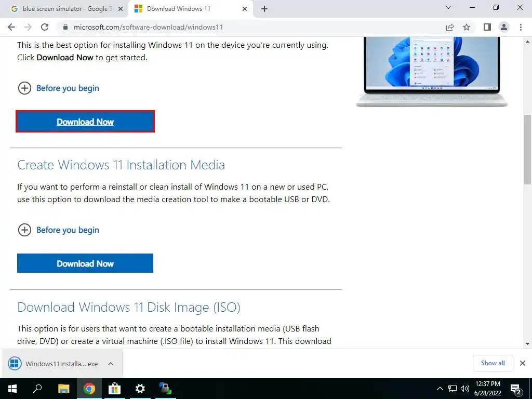Open the notification center icon
532x399 pixels.
pyautogui.click(x=516, y=389)
